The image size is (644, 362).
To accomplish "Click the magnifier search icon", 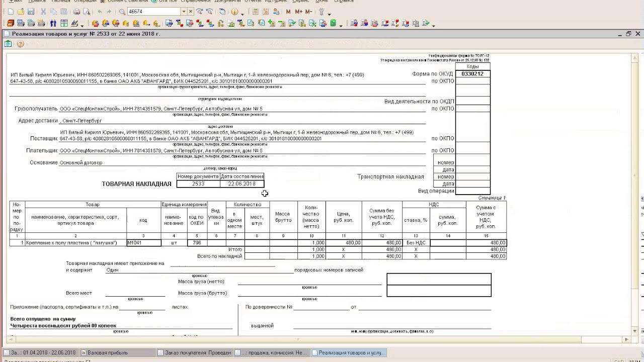I will coord(122,12).
